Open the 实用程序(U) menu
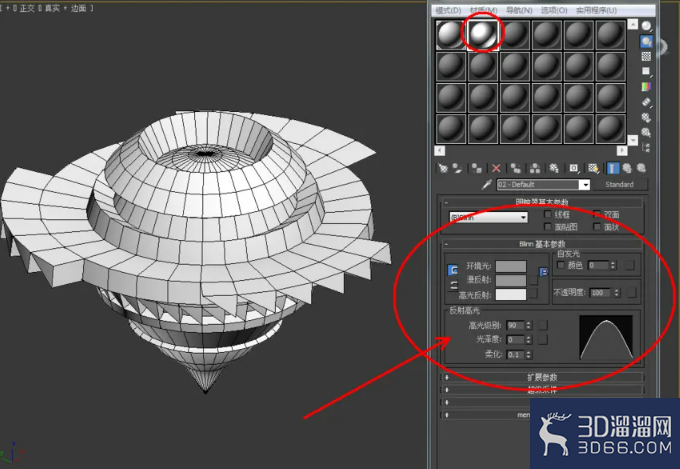The height and width of the screenshot is (469, 680). click(x=597, y=10)
